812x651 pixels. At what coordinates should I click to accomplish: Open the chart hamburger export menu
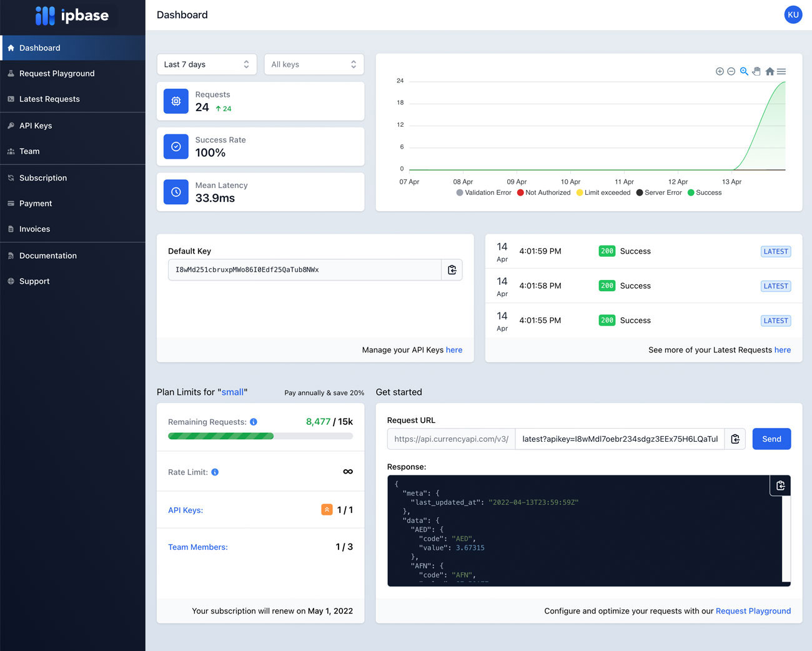(x=781, y=72)
